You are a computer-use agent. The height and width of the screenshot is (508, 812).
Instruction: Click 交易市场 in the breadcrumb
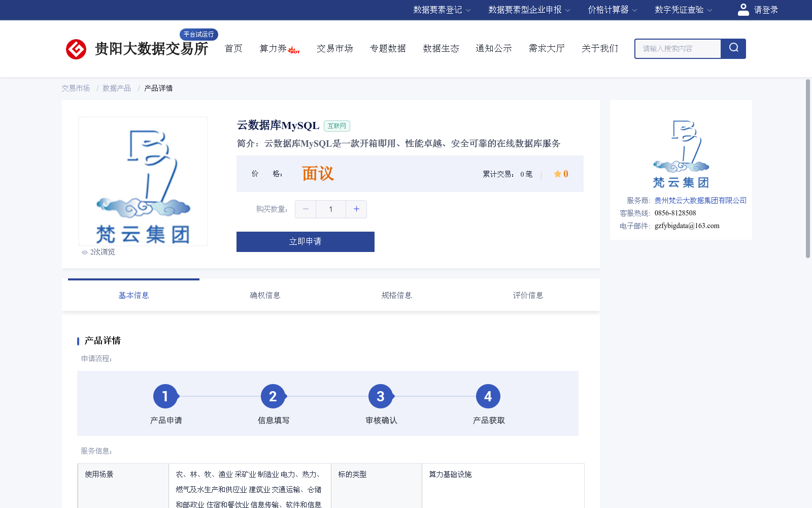(x=76, y=88)
